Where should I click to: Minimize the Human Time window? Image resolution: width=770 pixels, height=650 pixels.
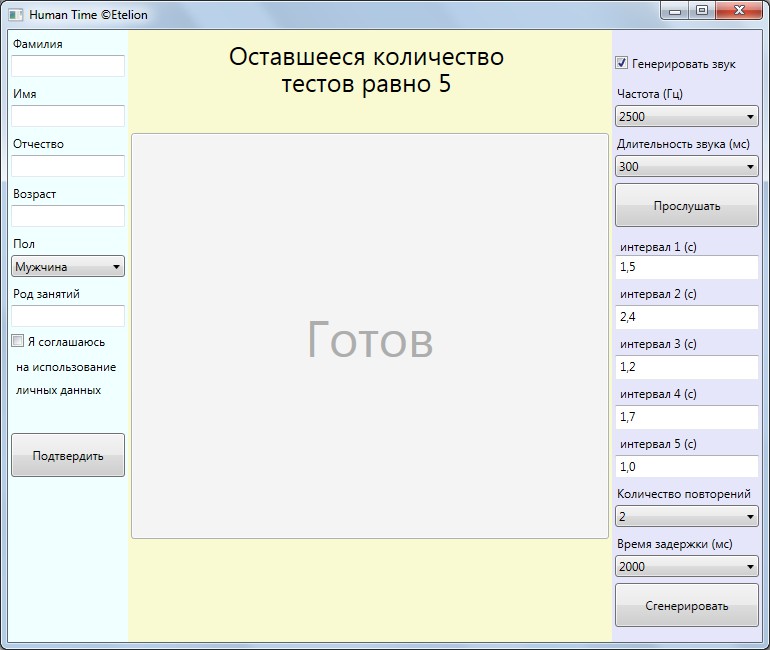click(675, 11)
